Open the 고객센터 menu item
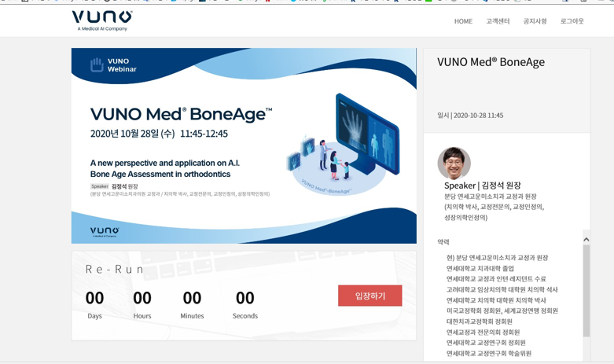The image size is (614, 364). [498, 21]
